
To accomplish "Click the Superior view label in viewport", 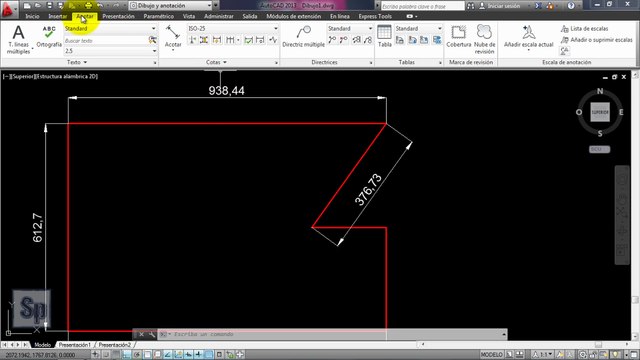I will (x=23, y=76).
